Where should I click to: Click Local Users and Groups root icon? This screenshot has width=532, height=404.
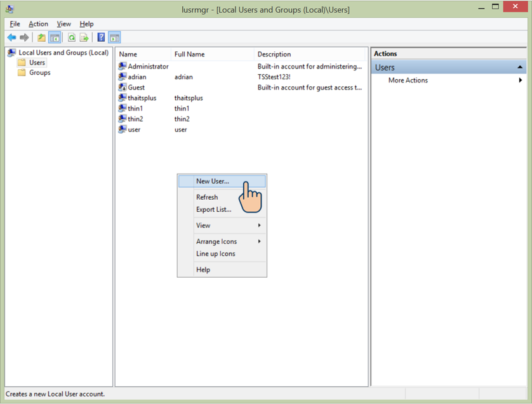click(x=12, y=53)
